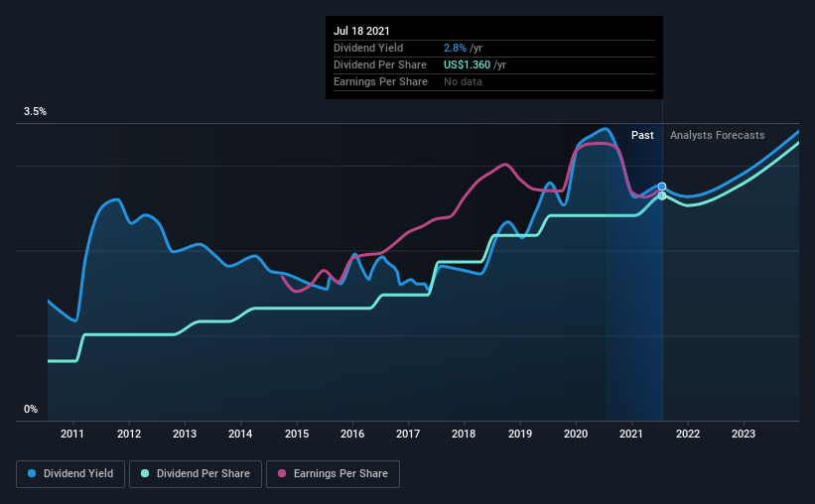Select the 2020 x-axis label

point(576,434)
